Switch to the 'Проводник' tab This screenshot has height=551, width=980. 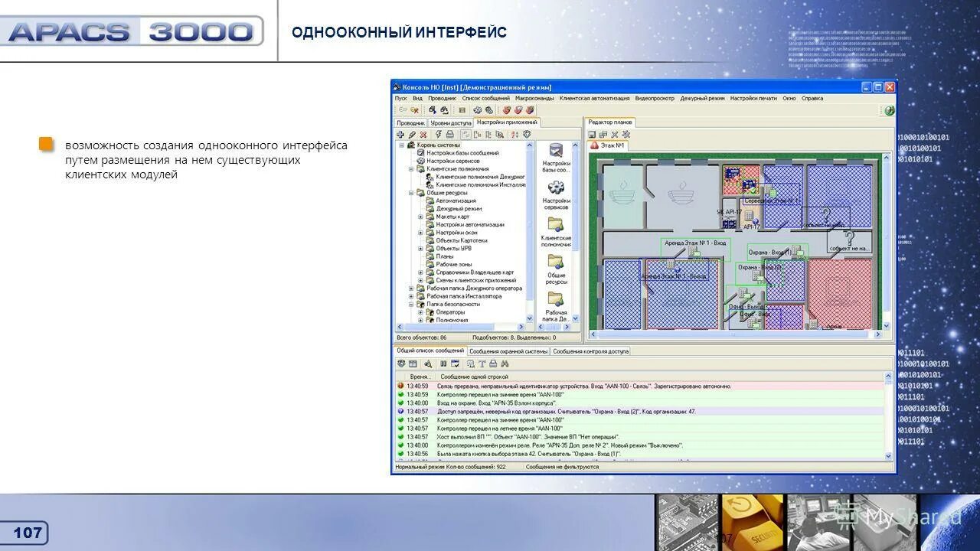pyautogui.click(x=411, y=122)
